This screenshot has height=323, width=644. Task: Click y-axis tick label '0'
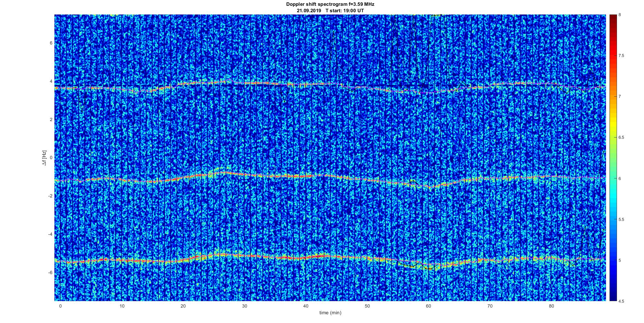point(51,158)
